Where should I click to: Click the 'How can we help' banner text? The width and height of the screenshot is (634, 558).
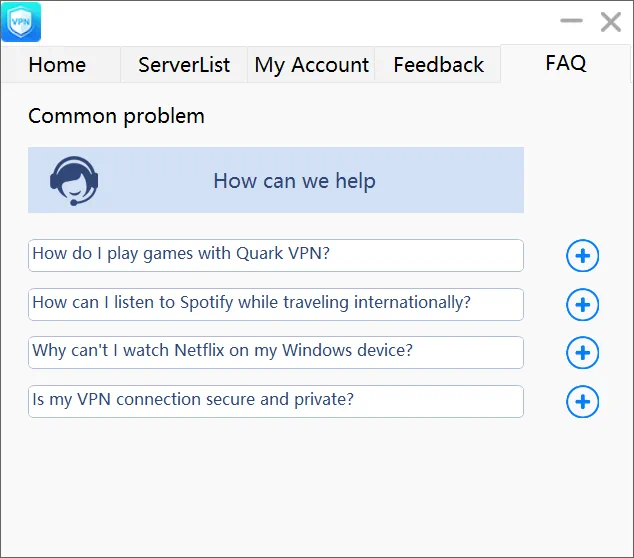(294, 181)
